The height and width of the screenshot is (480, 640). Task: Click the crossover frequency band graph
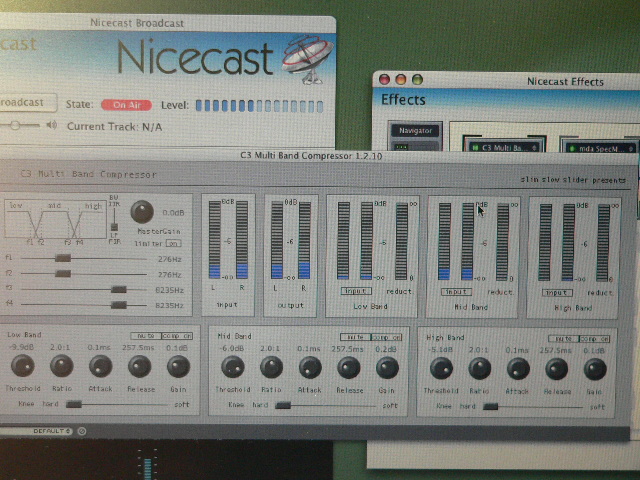[x=55, y=220]
